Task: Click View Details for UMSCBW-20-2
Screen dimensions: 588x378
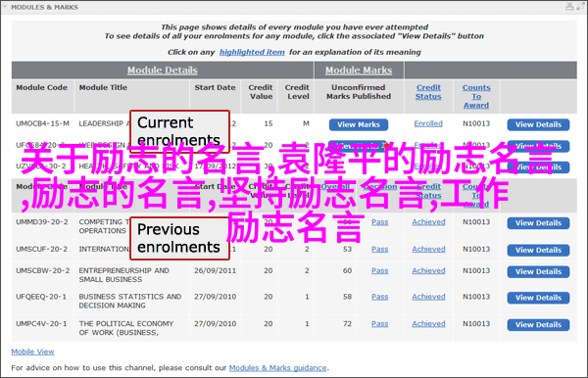Action: [538, 272]
